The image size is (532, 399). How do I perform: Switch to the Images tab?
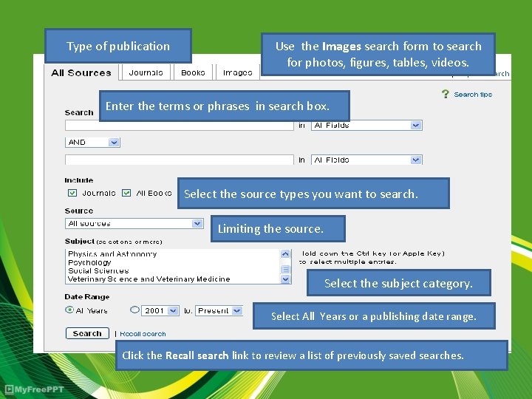[x=237, y=72]
